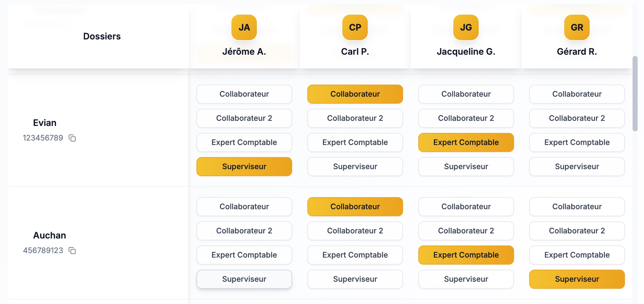This screenshot has height=304, width=644.
Task: Click the vertical scrollbar thumb
Action: click(x=635, y=93)
